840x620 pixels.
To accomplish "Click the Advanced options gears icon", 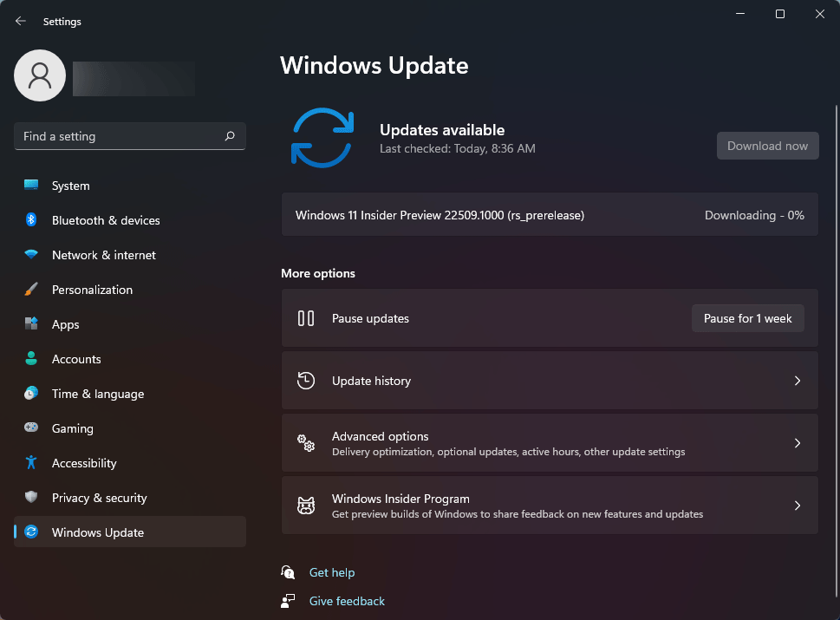I will tap(306, 443).
